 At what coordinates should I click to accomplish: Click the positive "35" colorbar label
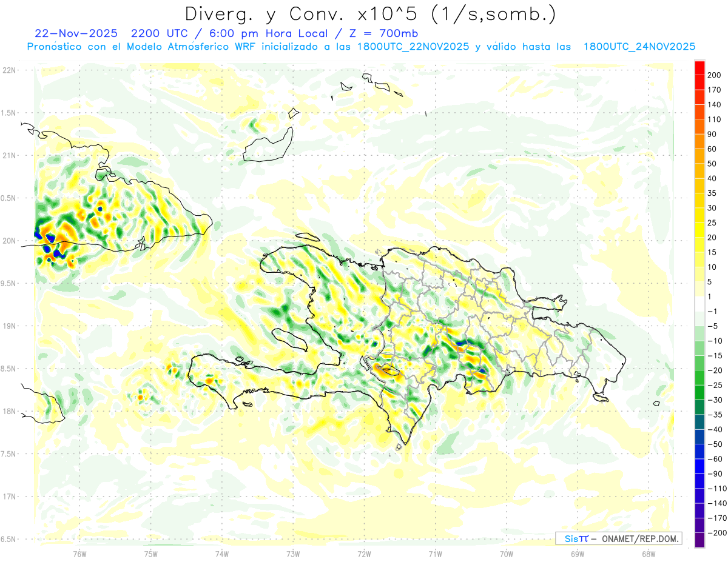pos(713,193)
